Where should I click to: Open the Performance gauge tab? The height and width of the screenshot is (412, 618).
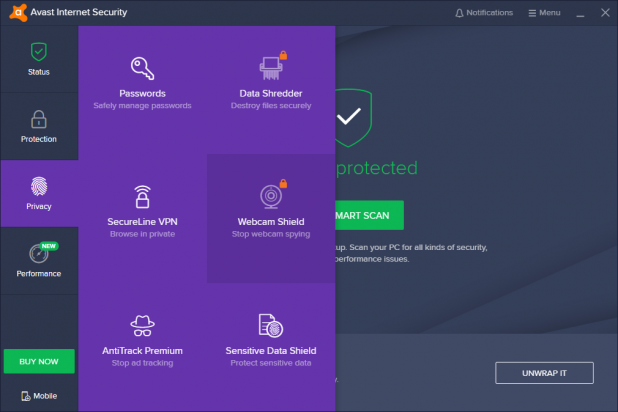(x=39, y=255)
